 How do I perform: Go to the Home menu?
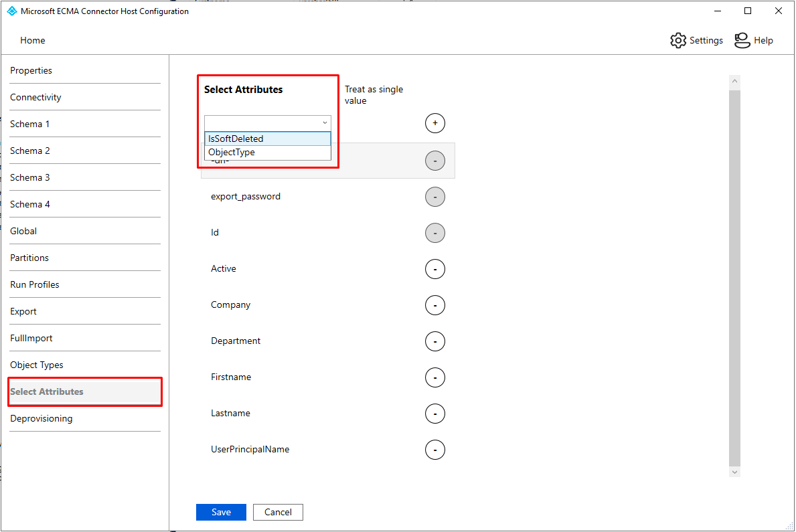(x=33, y=40)
